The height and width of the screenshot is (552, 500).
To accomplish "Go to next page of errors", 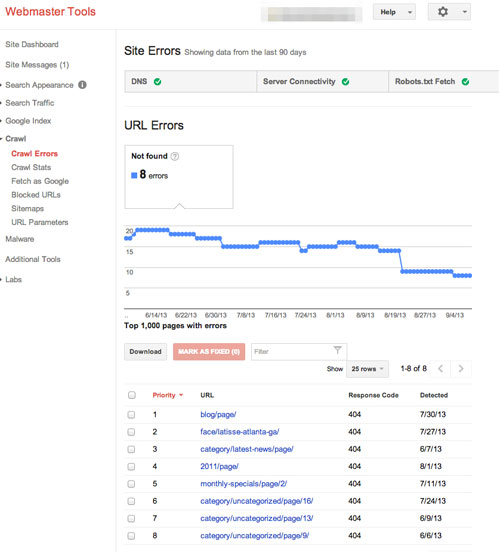I will point(461,369).
